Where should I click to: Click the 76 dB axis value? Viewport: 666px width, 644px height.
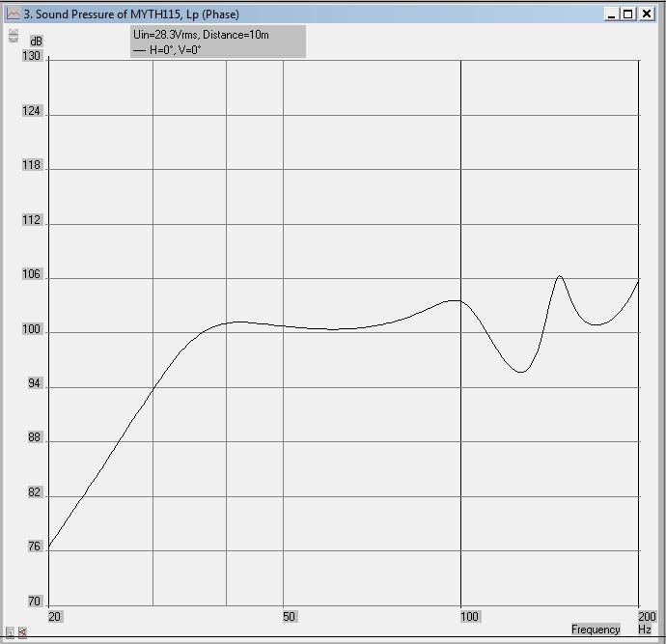34,546
